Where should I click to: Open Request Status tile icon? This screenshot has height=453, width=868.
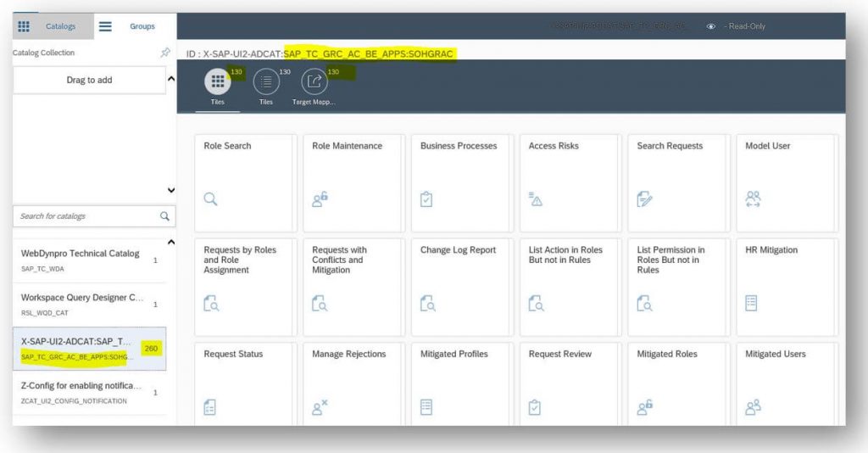(210, 407)
